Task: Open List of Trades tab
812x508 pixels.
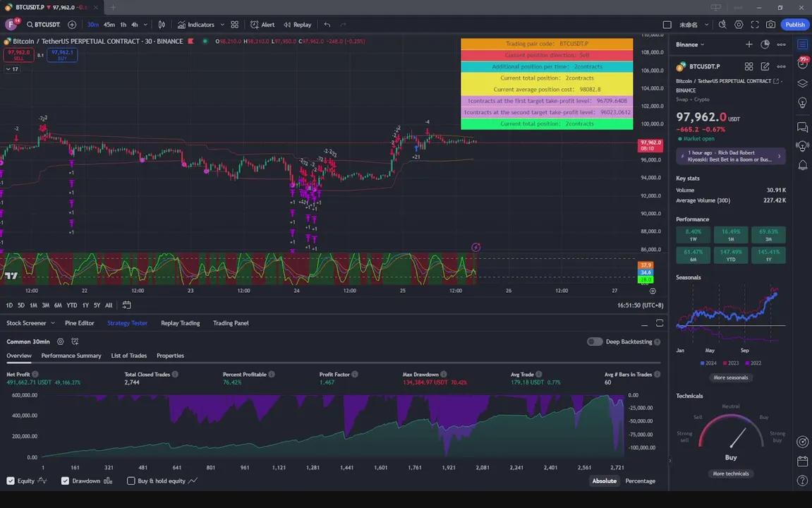Action: [x=128, y=356]
